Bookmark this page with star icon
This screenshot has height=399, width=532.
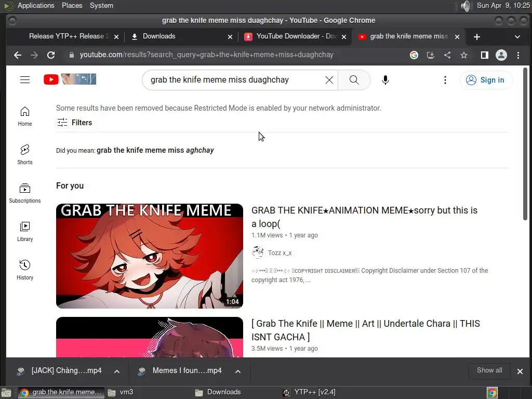[x=464, y=55]
